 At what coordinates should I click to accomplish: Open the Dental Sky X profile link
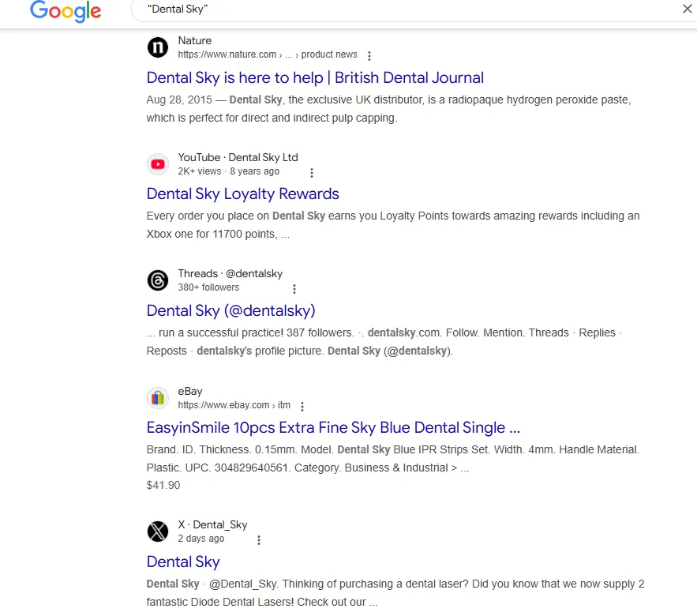point(183,562)
